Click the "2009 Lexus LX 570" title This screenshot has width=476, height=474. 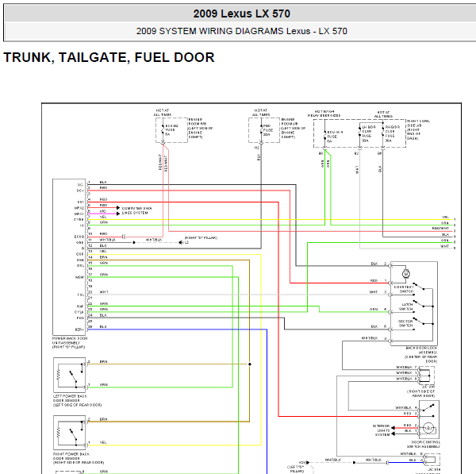[x=242, y=13]
